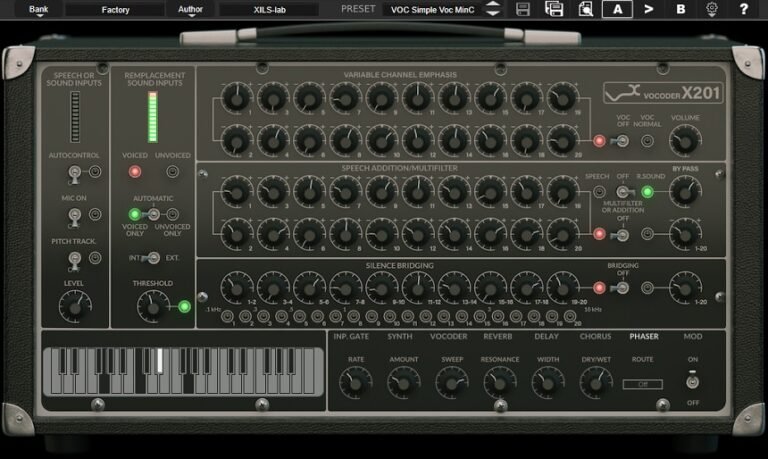The width and height of the screenshot is (768, 459).
Task: Flip the Phaser ON/OFF switch
Action: (x=692, y=381)
